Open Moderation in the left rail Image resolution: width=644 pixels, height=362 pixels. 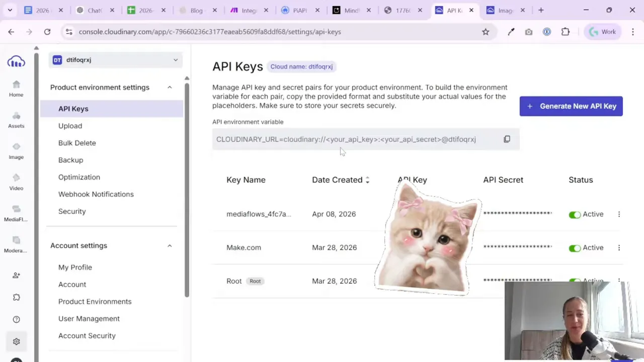click(x=16, y=244)
